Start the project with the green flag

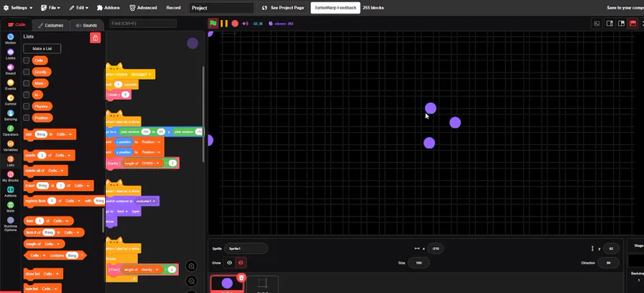click(213, 24)
